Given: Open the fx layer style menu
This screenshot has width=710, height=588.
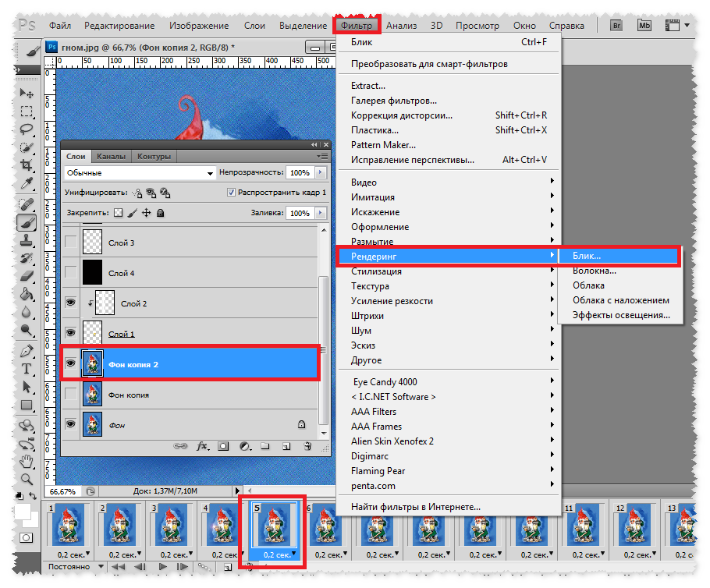Looking at the screenshot, I should (202, 446).
